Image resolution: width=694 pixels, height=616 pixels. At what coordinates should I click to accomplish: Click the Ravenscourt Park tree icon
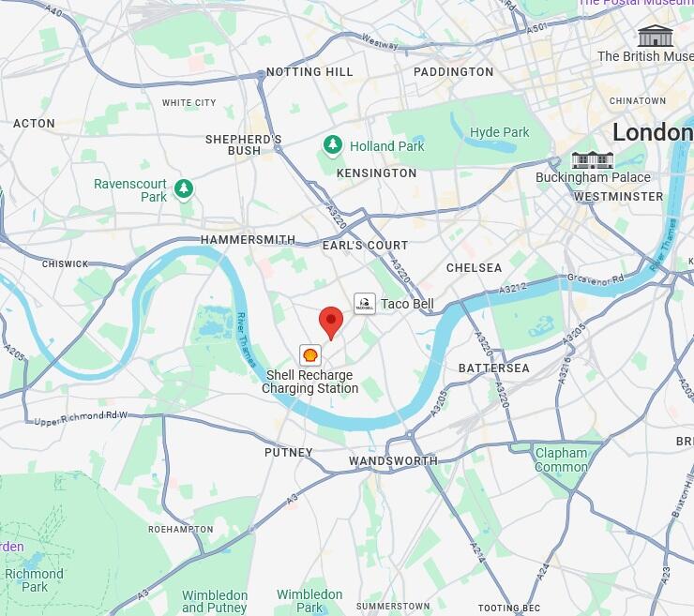click(184, 189)
